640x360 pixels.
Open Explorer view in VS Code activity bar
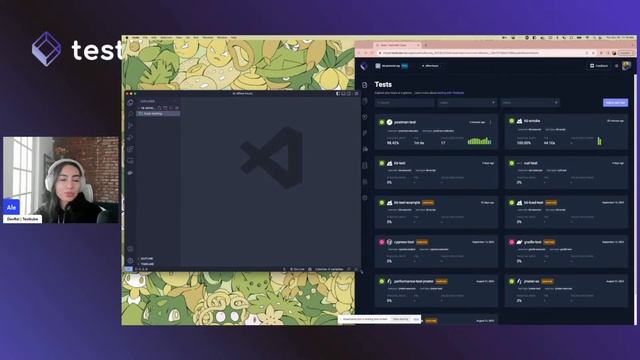click(130, 102)
